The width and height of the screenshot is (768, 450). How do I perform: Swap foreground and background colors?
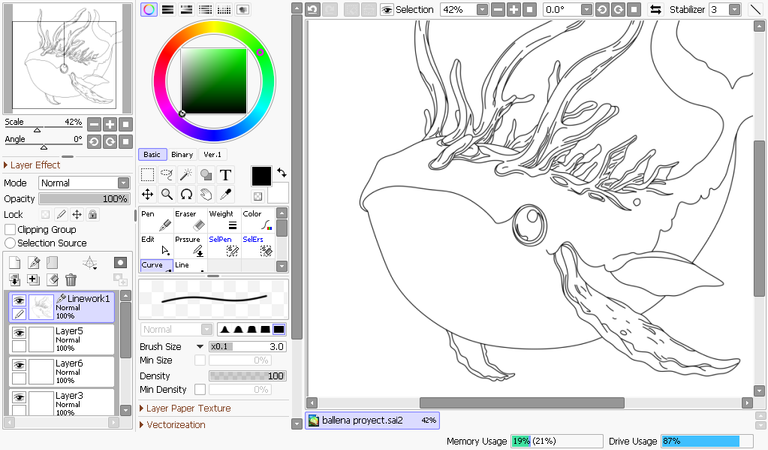coord(282,172)
